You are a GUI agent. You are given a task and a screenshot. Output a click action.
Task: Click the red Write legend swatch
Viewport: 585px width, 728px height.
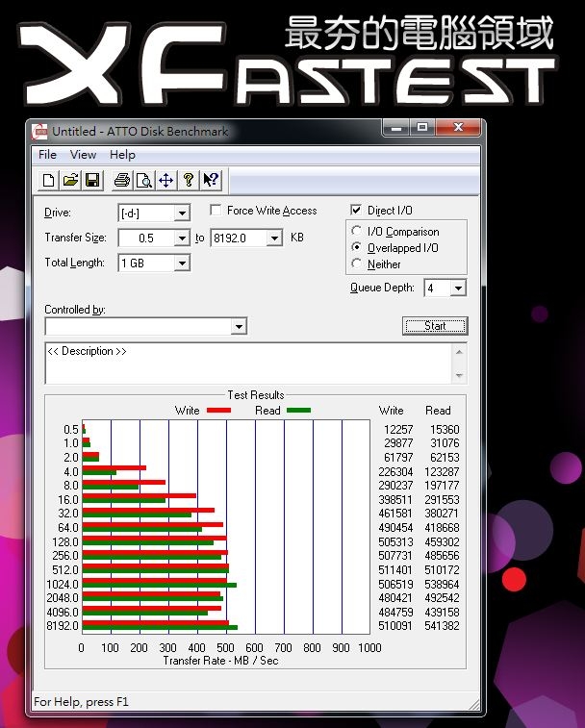point(218,411)
